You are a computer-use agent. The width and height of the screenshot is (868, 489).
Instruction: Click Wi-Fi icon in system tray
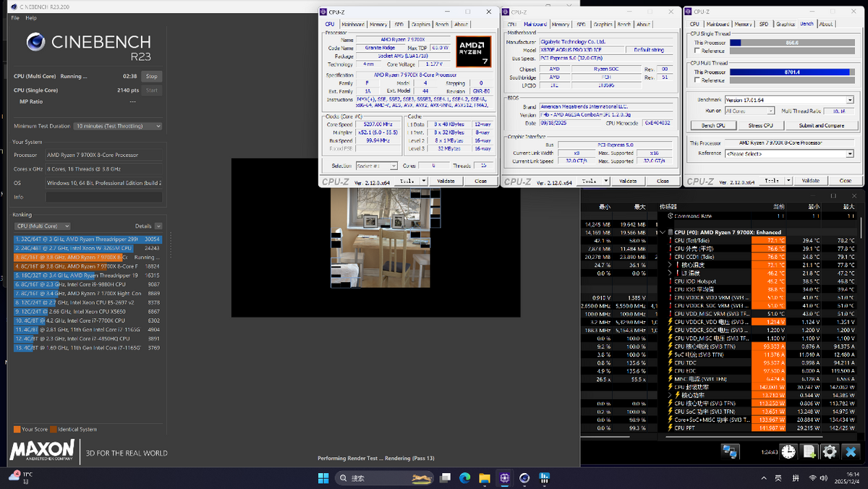pyautogui.click(x=813, y=478)
